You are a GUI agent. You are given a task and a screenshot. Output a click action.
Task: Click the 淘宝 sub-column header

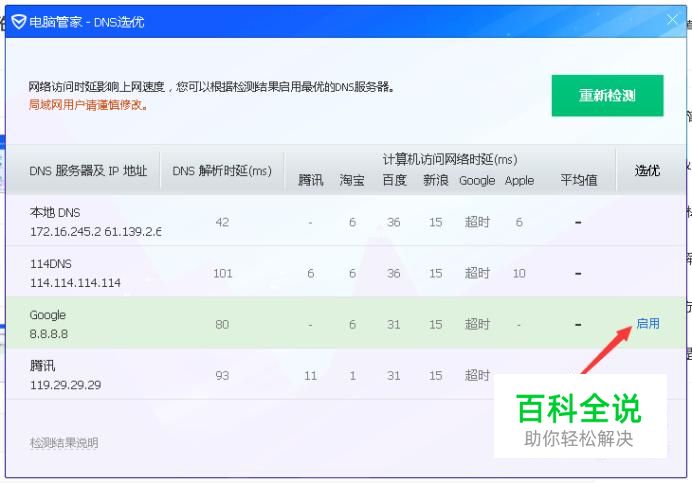pos(352,180)
